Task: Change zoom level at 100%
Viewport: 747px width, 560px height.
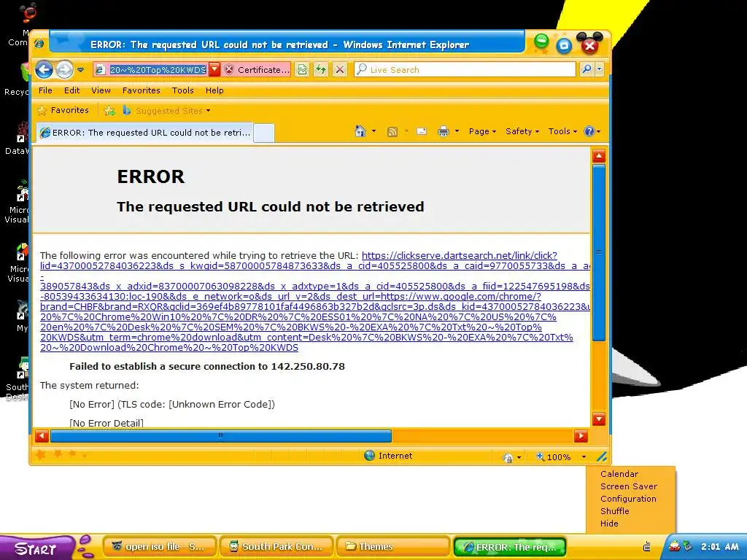Action: coord(553,457)
